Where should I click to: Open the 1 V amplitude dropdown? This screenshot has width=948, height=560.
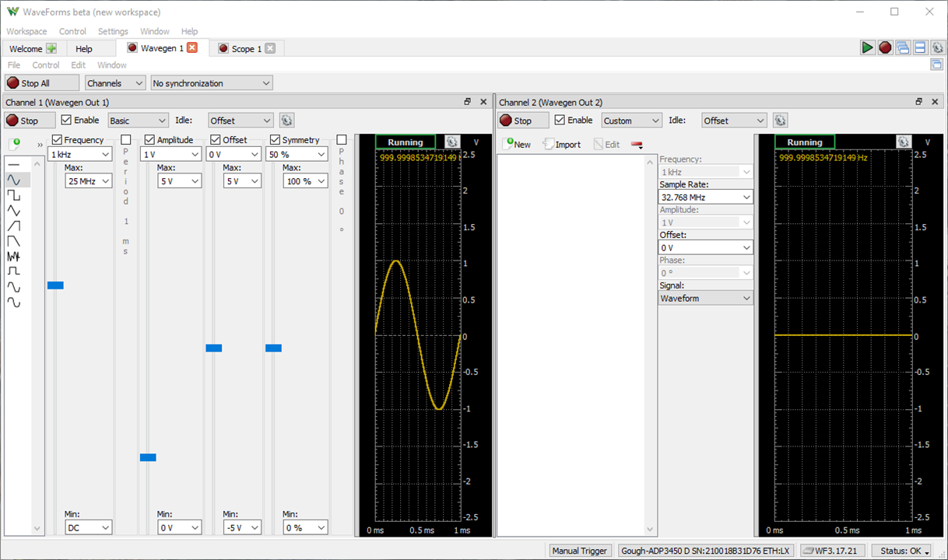170,155
